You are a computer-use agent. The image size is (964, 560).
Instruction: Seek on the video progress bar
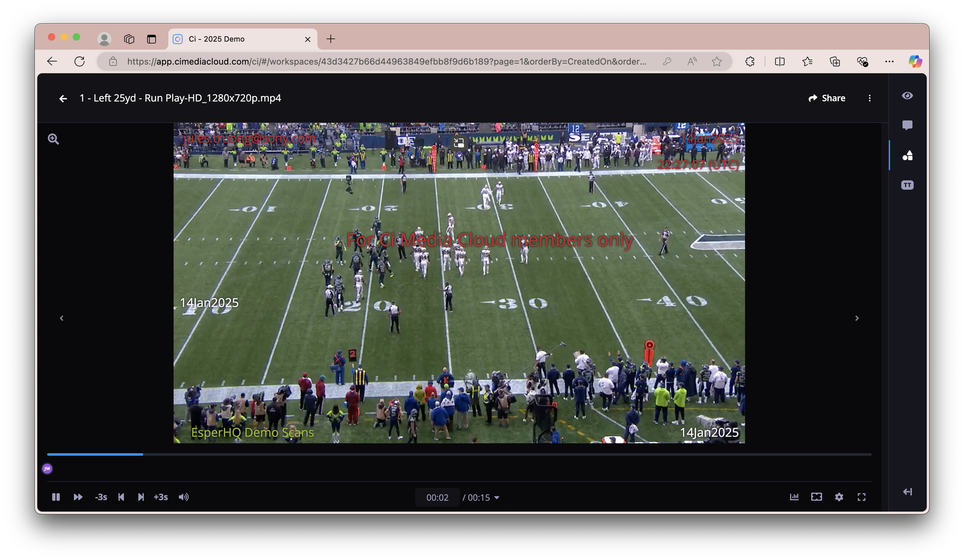[x=459, y=454]
